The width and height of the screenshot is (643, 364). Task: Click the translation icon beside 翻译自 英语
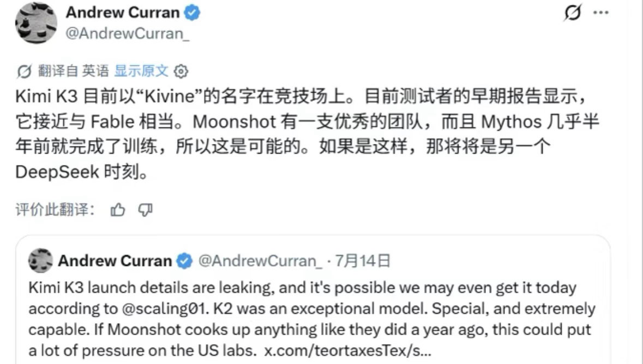(24, 71)
